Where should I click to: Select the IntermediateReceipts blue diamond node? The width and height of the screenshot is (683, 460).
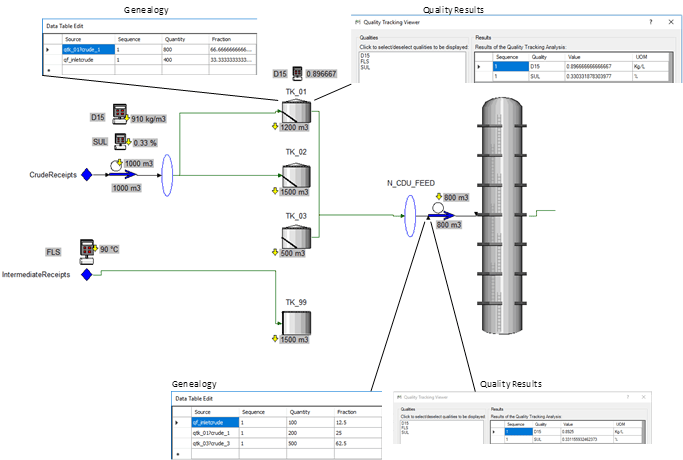coord(86,274)
